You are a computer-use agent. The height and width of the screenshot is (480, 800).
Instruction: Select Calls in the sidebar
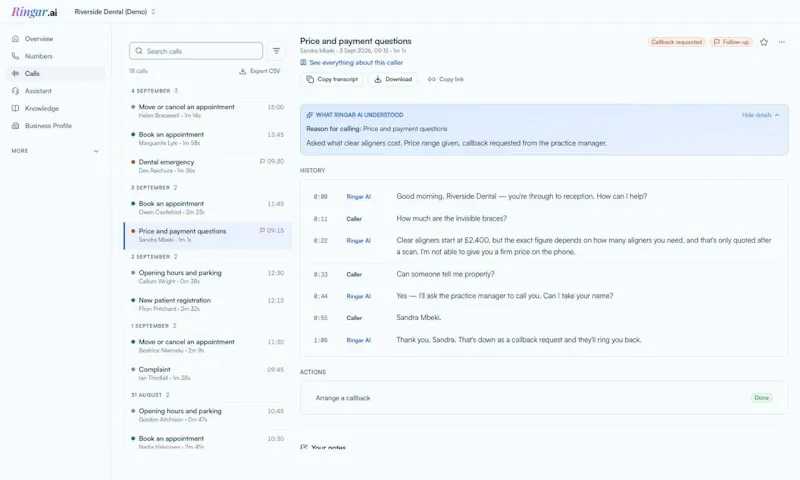pos(56,73)
